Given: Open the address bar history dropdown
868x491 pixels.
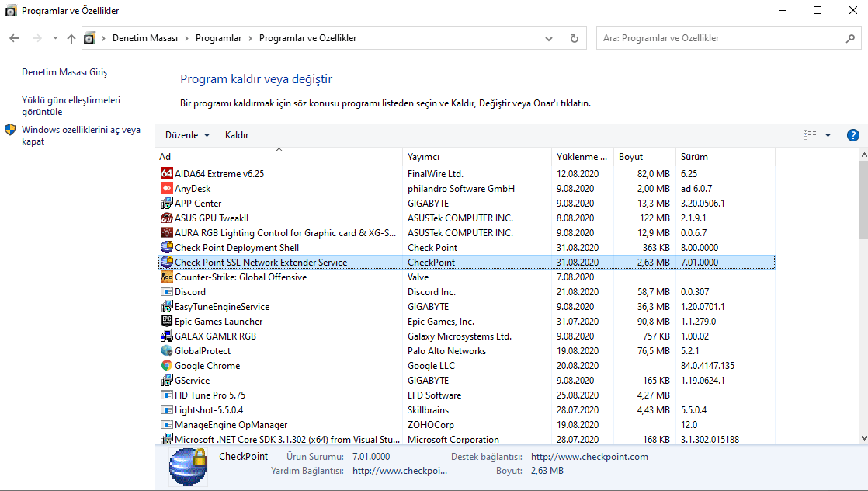Looking at the screenshot, I should pos(549,38).
